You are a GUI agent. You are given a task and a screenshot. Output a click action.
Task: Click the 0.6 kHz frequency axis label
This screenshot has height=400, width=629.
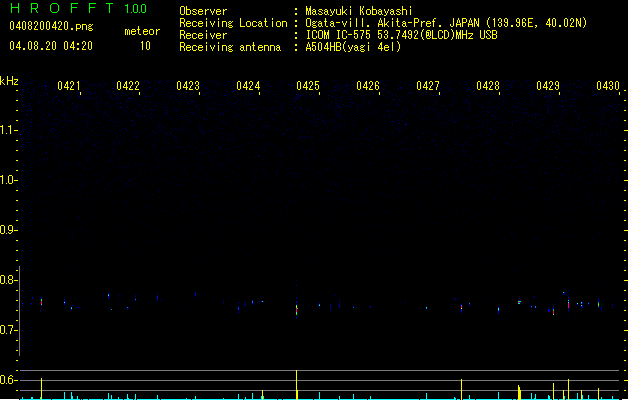(x=8, y=380)
